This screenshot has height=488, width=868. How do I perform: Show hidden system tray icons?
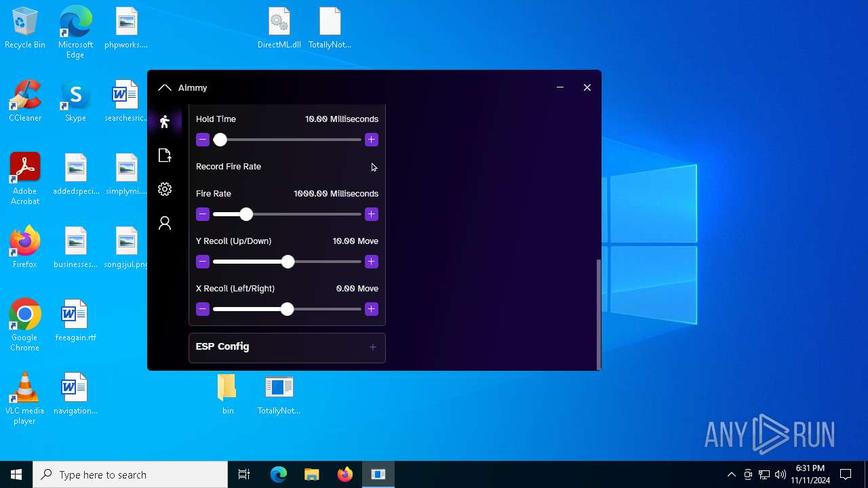click(731, 474)
